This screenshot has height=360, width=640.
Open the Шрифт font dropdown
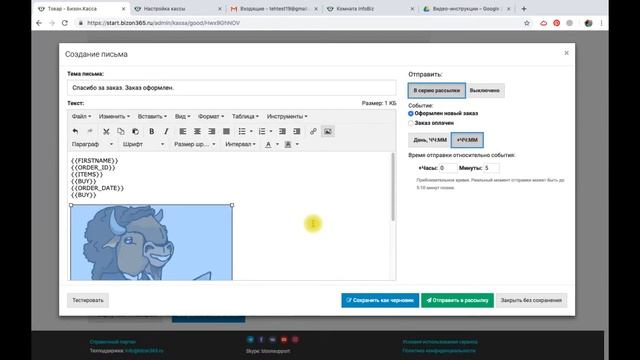pos(143,144)
